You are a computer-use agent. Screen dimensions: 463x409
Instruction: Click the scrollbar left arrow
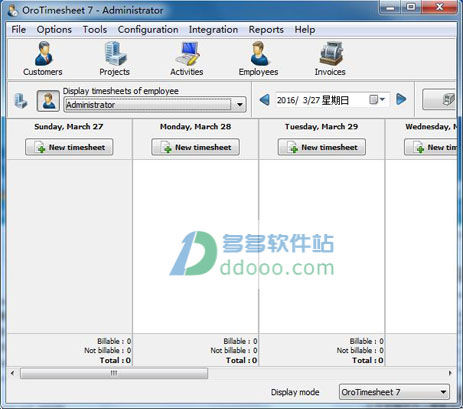click(x=13, y=373)
